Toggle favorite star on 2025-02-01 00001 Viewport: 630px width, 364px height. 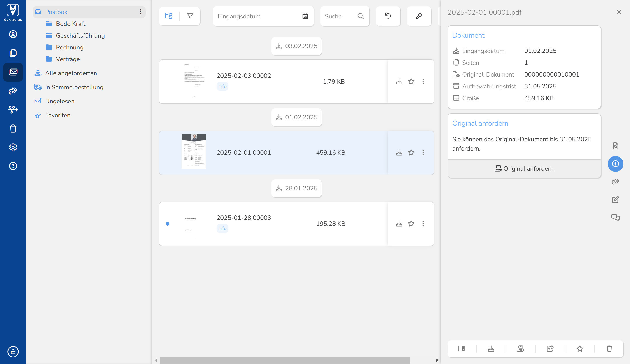pos(411,152)
